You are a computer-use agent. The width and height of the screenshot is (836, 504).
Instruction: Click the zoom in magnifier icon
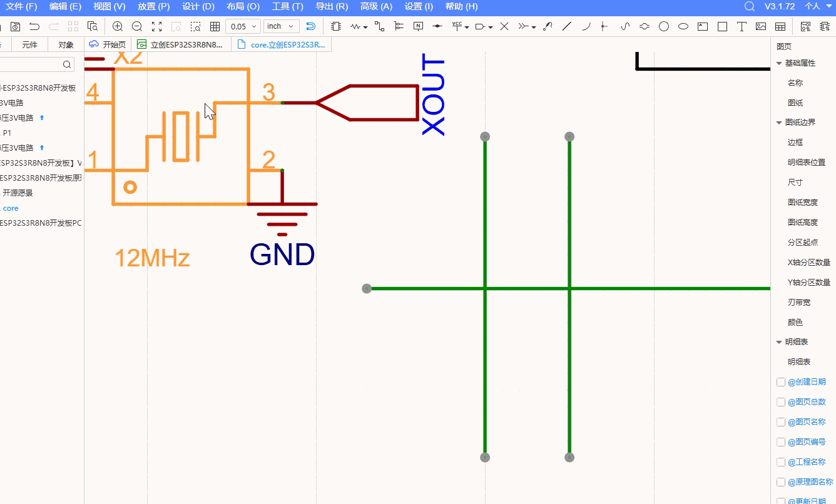click(x=118, y=26)
